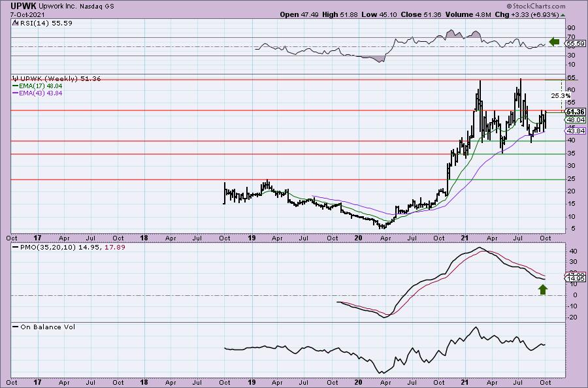Click the Upwork Inc. company name
This screenshot has height=388, width=588.
point(57,7)
